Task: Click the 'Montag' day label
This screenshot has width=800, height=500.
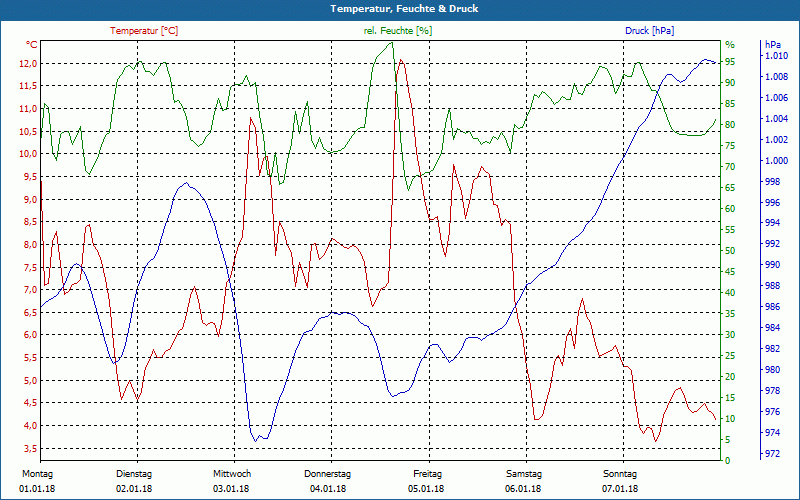Action: pyautogui.click(x=37, y=474)
